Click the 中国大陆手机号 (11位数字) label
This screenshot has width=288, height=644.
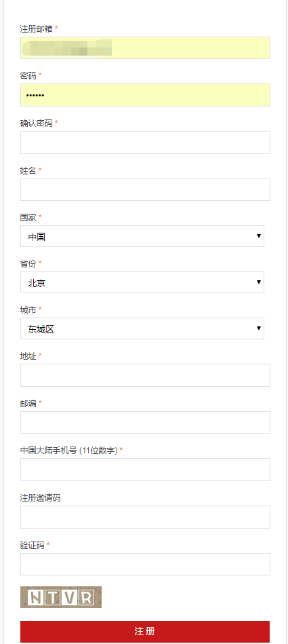69,450
